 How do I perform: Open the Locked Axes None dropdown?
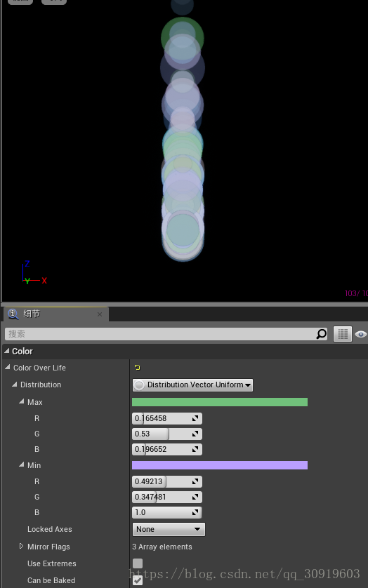(169, 529)
